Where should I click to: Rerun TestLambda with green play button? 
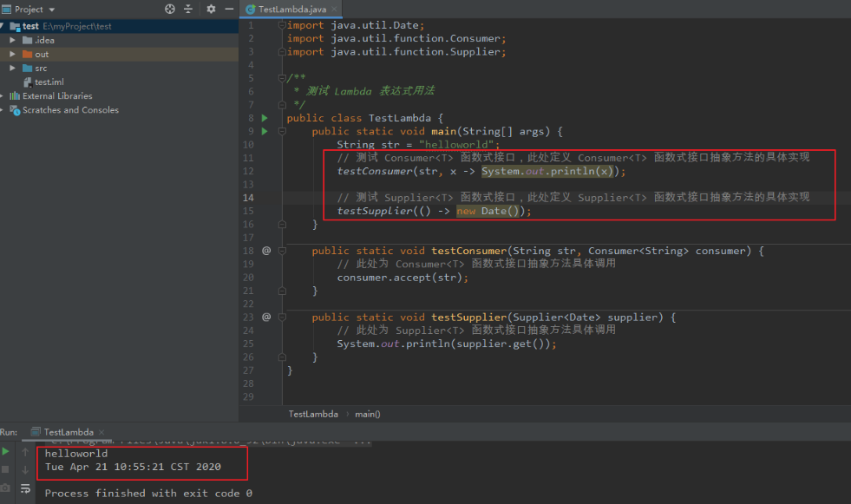point(5,451)
